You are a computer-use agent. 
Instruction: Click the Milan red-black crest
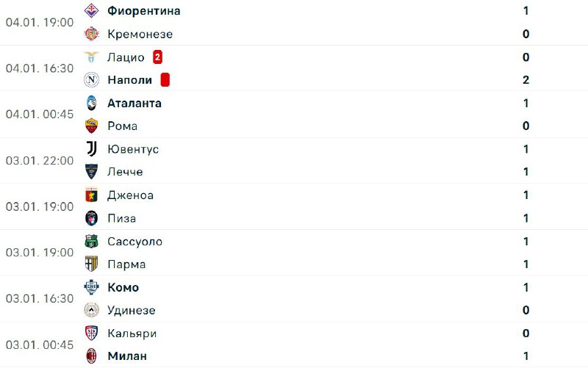tap(91, 356)
